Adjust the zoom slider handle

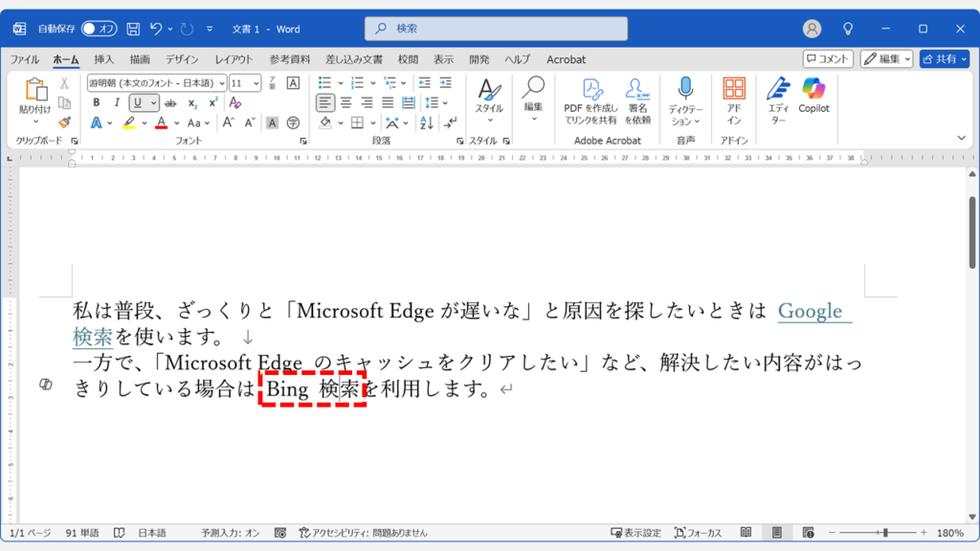(885, 533)
